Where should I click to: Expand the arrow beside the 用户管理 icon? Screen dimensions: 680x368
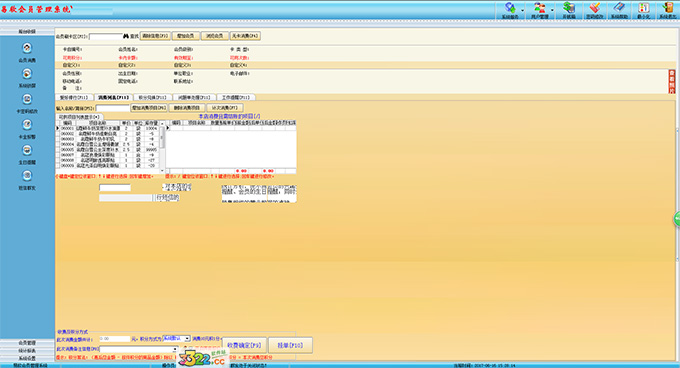click(x=552, y=10)
